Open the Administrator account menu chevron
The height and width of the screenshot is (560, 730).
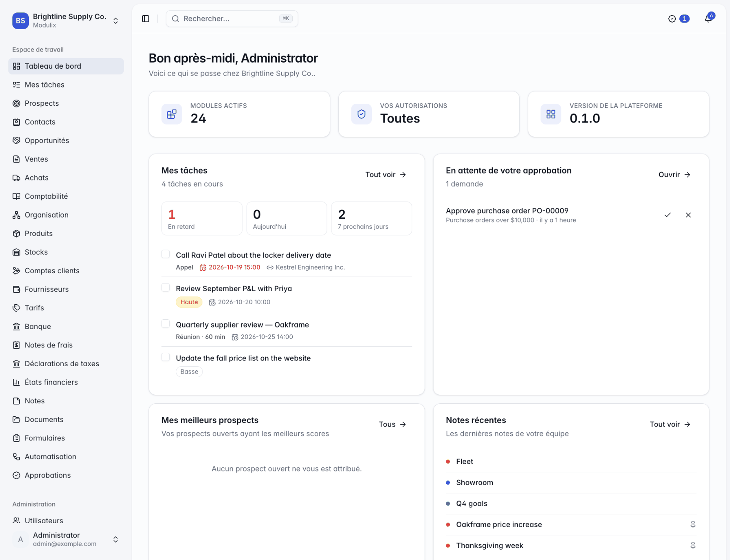(115, 540)
